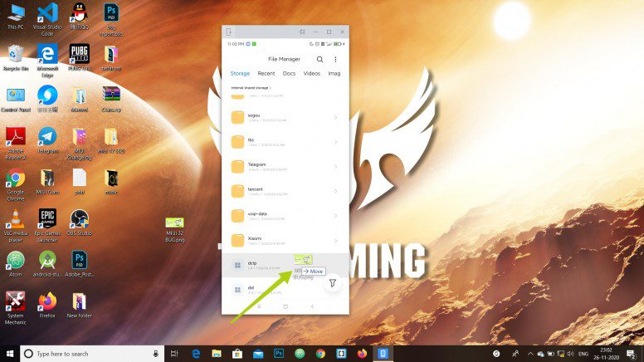Open the search icon in File Manager
This screenshot has width=644, height=362.
320,60
